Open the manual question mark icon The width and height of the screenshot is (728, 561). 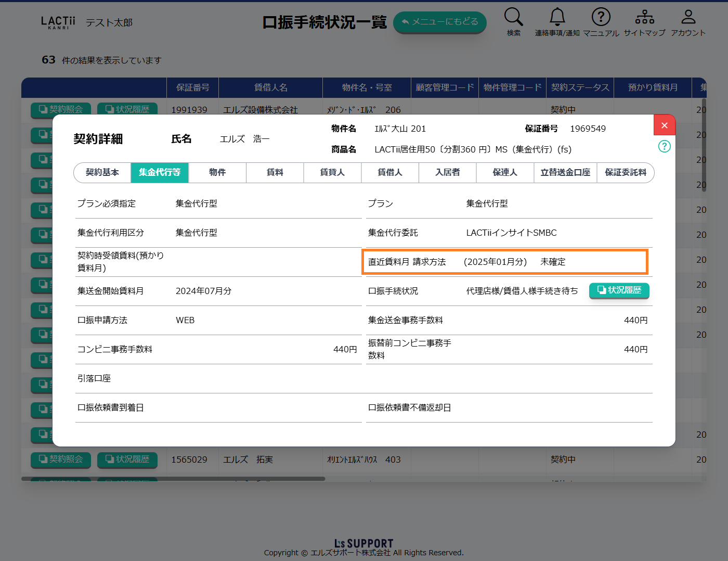(x=601, y=17)
